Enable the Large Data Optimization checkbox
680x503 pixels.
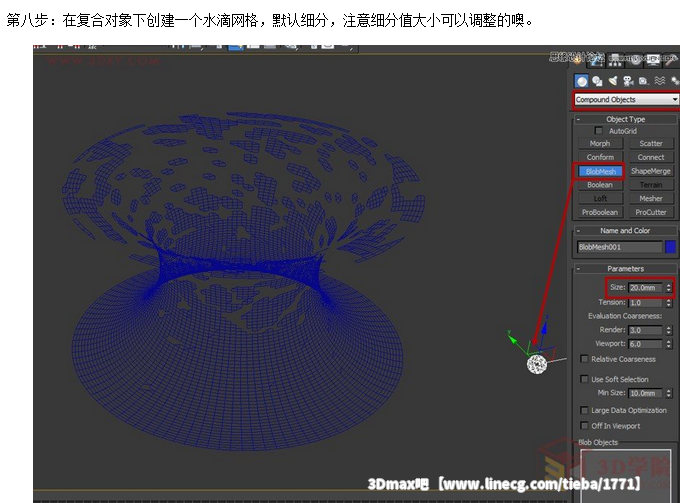(584, 410)
